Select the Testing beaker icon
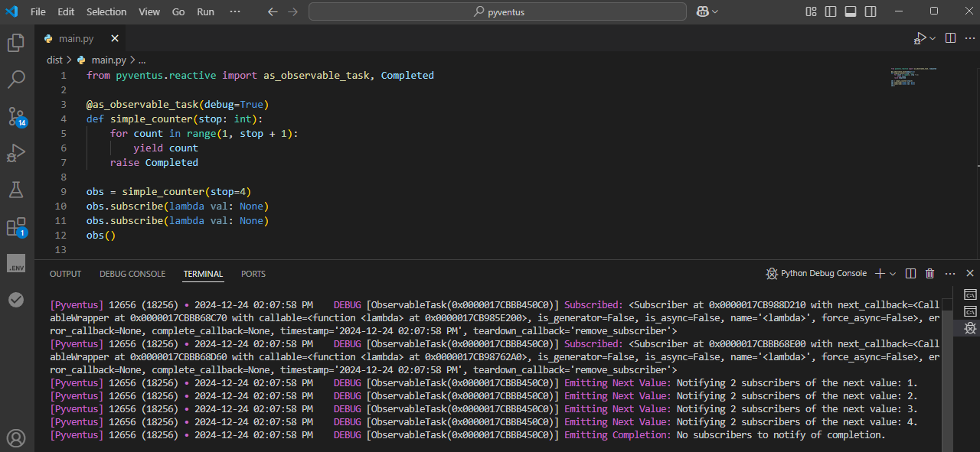Screen dimensions: 980x452 click(16, 189)
